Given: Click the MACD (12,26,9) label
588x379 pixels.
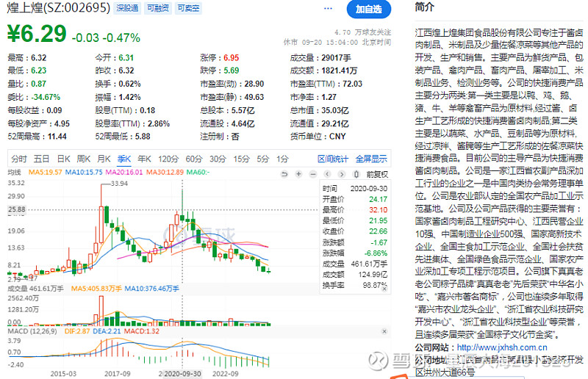Looking at the screenshot, I should pos(32,331).
